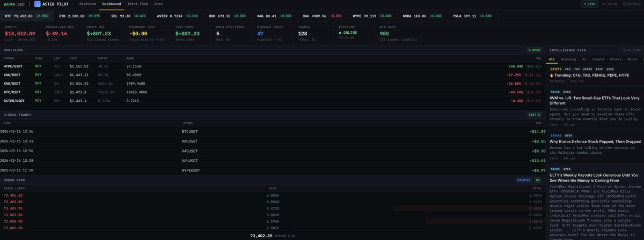Click the XAGUSDT closed trade at 12:50

[273, 151]
